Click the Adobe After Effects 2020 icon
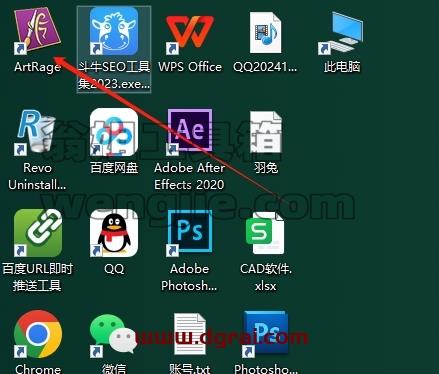 coord(190,132)
